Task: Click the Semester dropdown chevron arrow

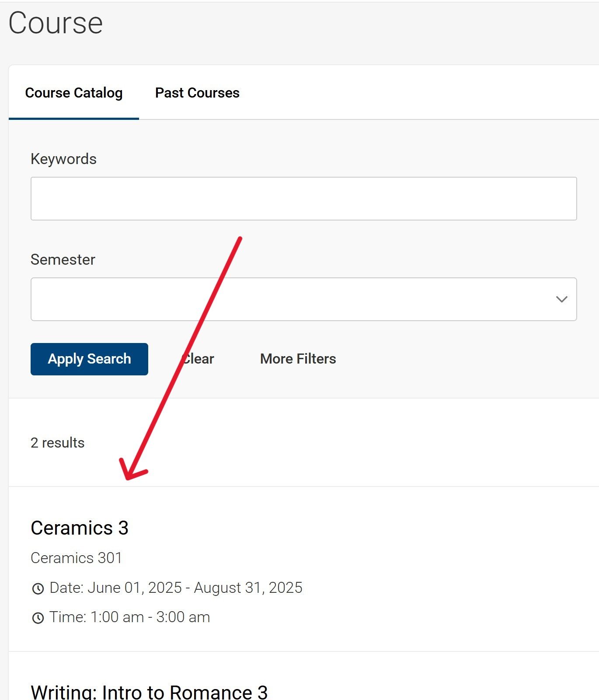Action: 561,299
